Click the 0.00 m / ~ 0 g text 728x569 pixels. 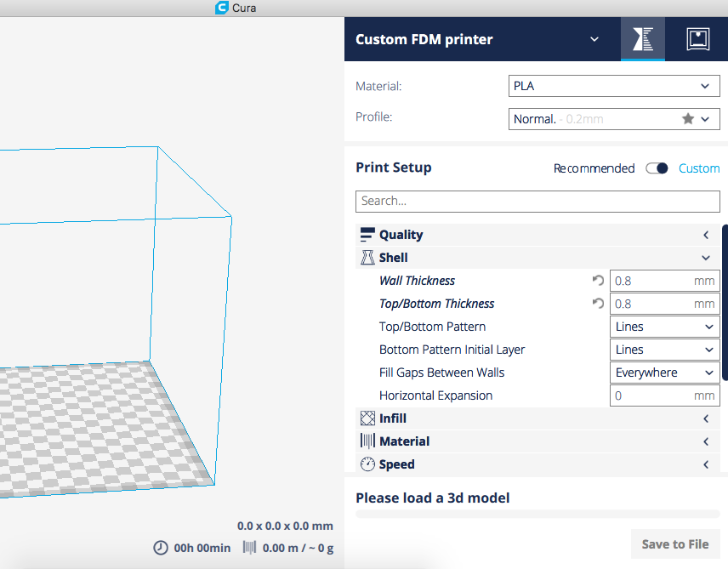[x=298, y=548]
